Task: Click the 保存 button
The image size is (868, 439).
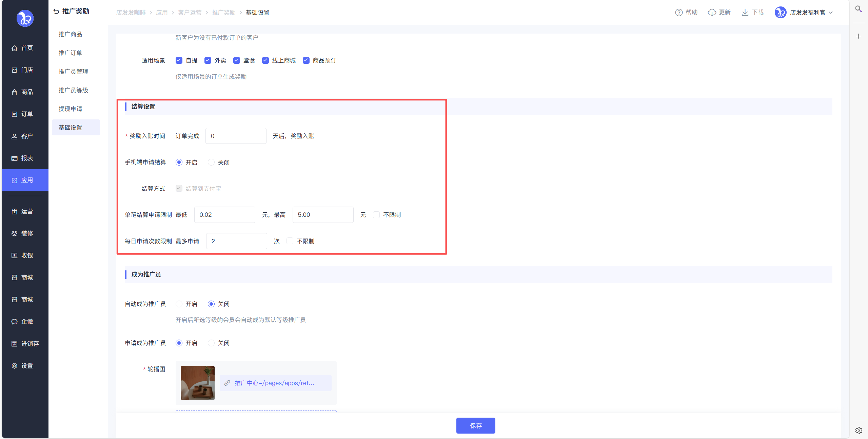Action: pos(475,425)
